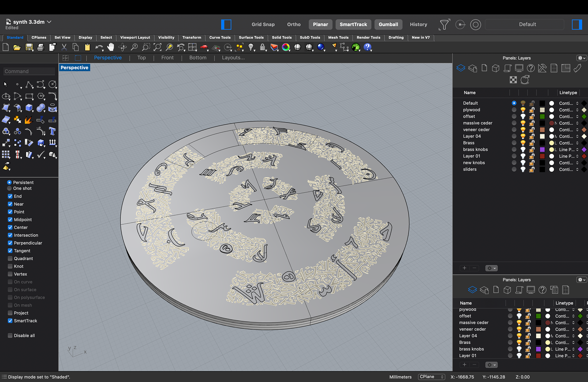The height and width of the screenshot is (382, 588).
Task: Select the Box solid tool icon
Action: (x=29, y=108)
